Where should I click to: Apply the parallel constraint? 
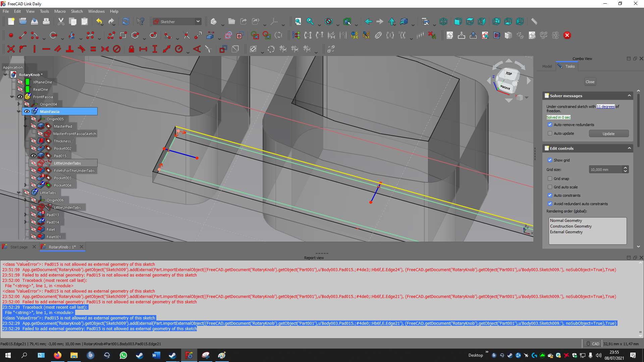click(58, 49)
